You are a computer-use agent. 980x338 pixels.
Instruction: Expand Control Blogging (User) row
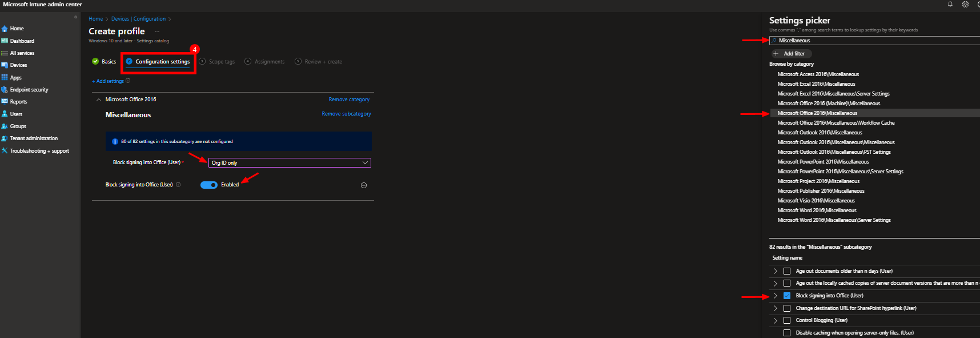[775, 320]
